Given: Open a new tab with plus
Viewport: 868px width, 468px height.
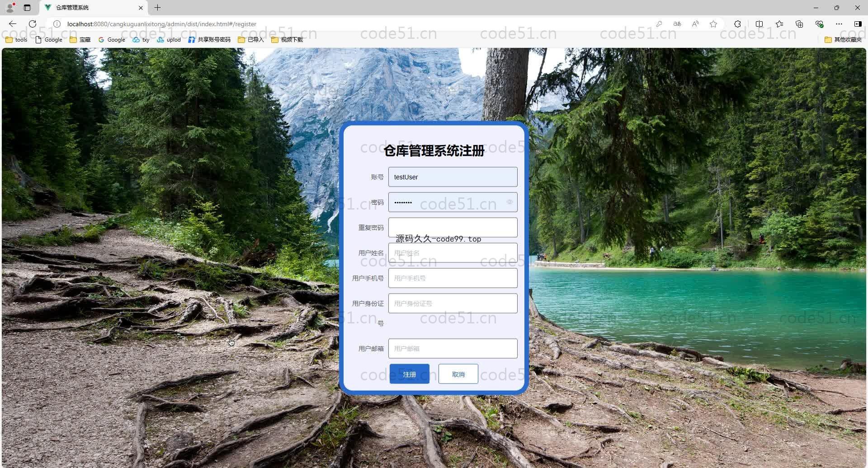Looking at the screenshot, I should (x=157, y=8).
